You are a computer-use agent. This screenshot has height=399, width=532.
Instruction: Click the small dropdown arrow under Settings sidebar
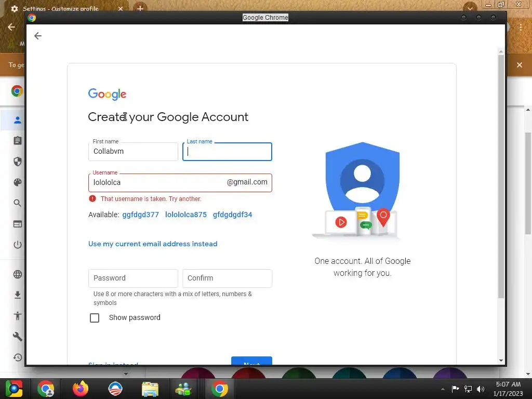pyautogui.click(x=126, y=374)
